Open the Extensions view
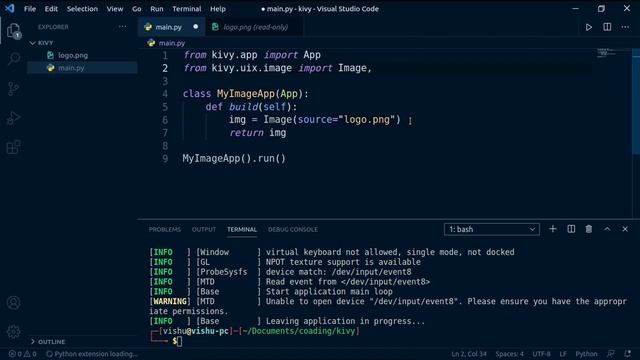 point(13,147)
